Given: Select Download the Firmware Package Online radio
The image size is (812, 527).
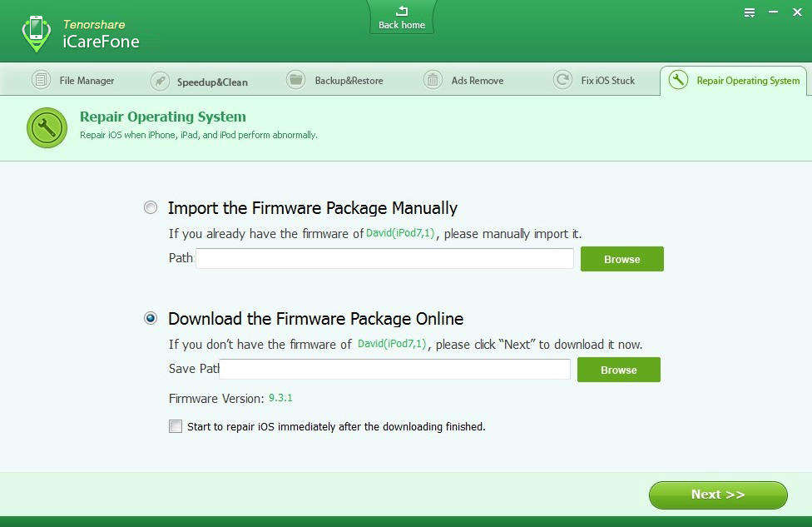Looking at the screenshot, I should 151,318.
